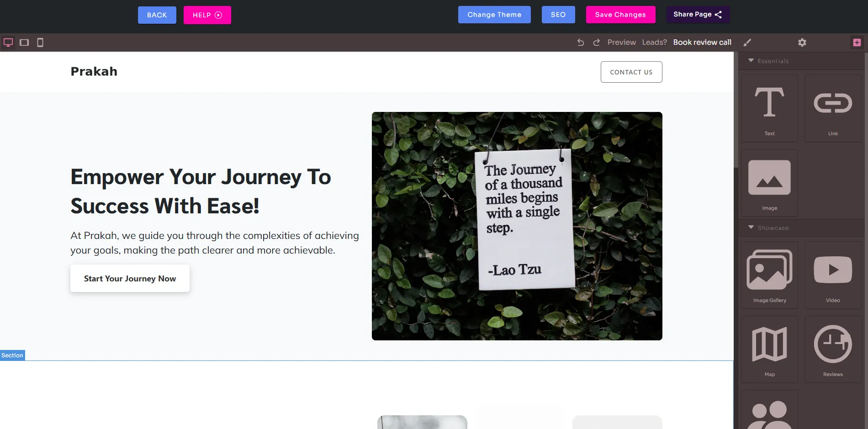Open the theme paintbrush styling tool
This screenshot has width=868, height=429.
click(747, 42)
